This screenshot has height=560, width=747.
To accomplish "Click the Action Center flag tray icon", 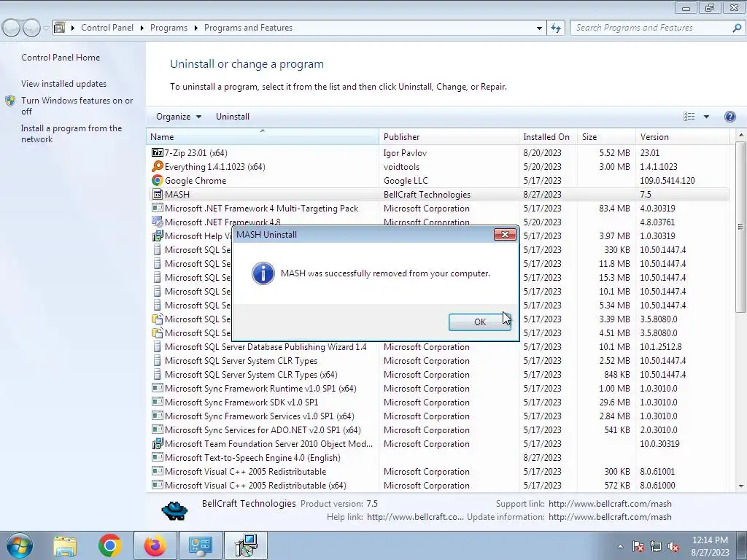I will point(638,546).
